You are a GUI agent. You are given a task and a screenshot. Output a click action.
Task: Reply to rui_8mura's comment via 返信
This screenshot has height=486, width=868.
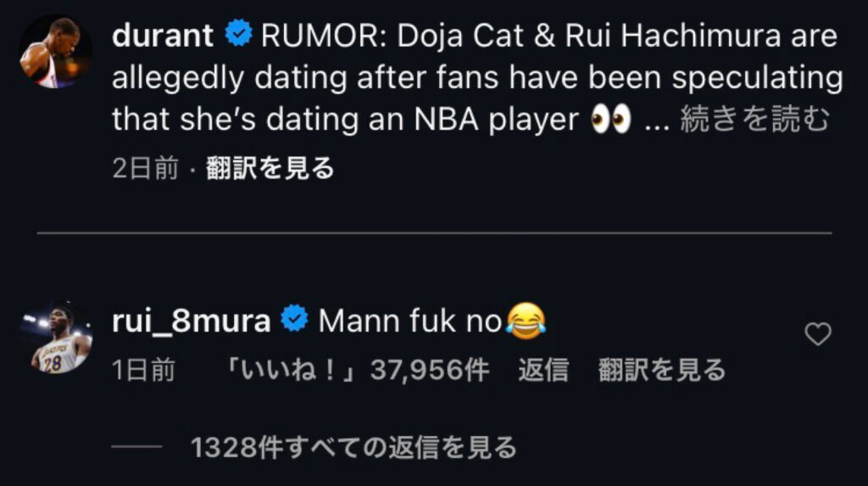point(543,370)
